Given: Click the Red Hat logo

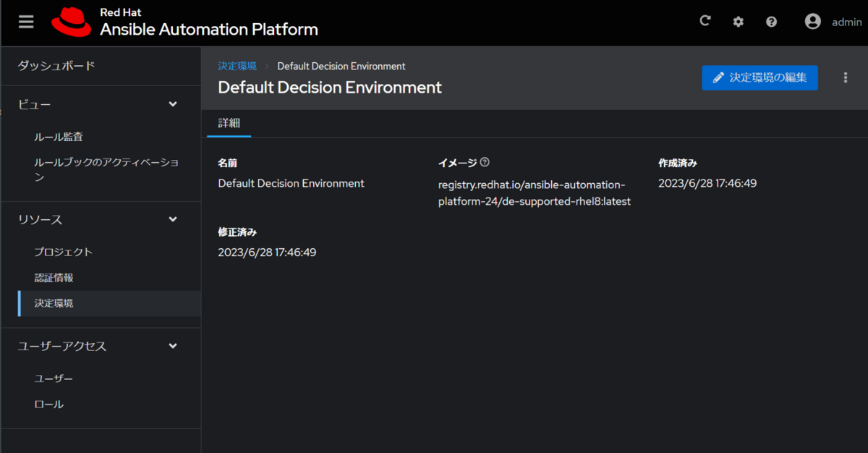Looking at the screenshot, I should click(70, 22).
